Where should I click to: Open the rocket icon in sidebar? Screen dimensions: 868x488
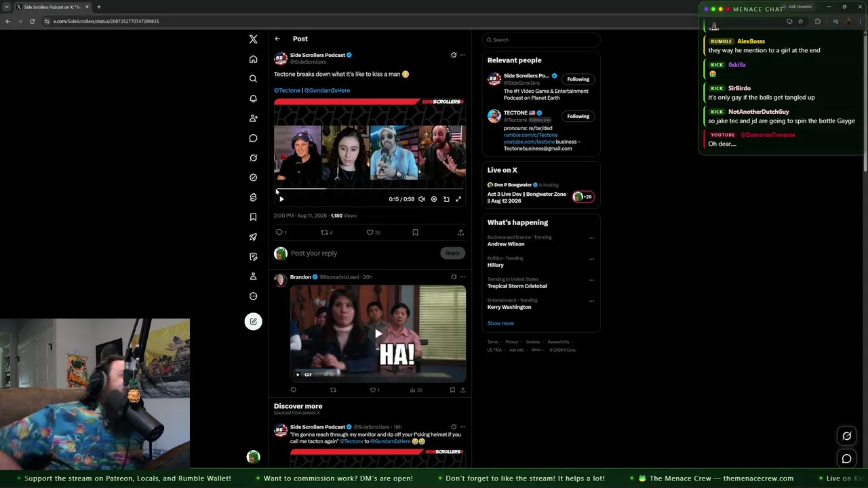(253, 237)
